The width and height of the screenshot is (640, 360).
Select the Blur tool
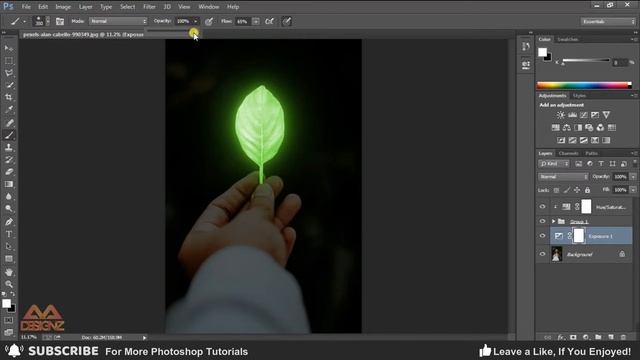9,196
